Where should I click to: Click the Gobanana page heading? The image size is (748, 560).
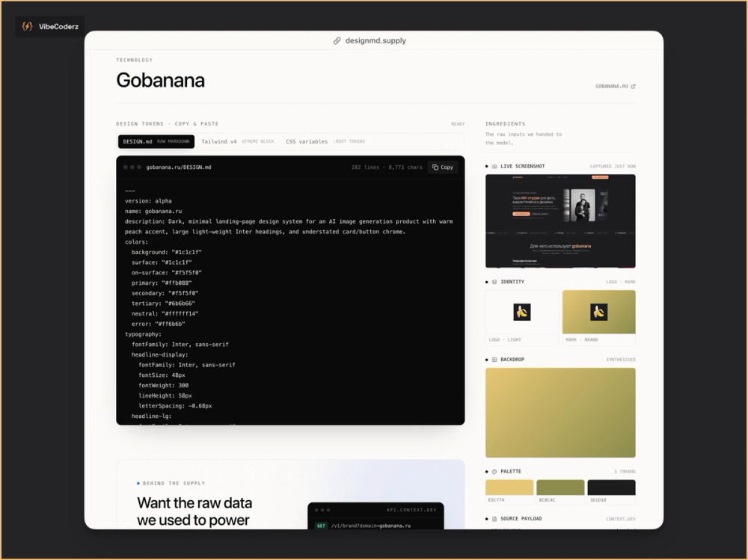(160, 80)
